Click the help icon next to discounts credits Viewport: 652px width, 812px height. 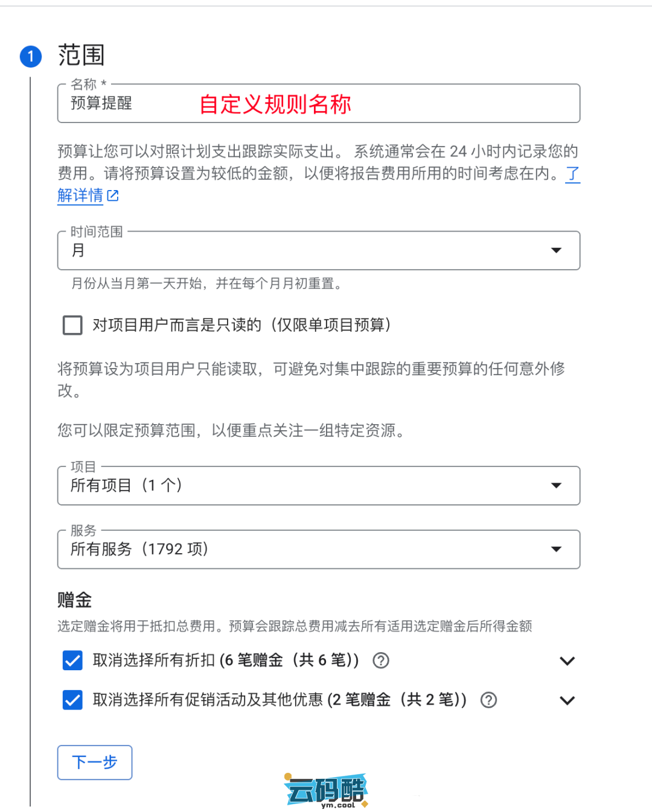(381, 661)
